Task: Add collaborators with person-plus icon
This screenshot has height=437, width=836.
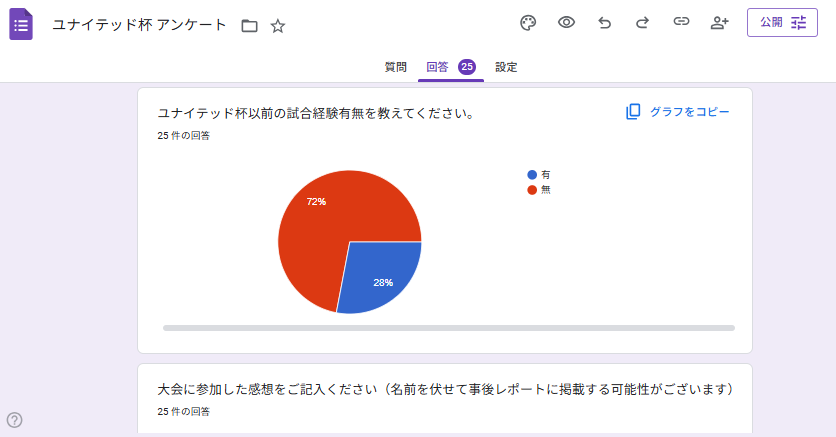Action: (x=719, y=22)
